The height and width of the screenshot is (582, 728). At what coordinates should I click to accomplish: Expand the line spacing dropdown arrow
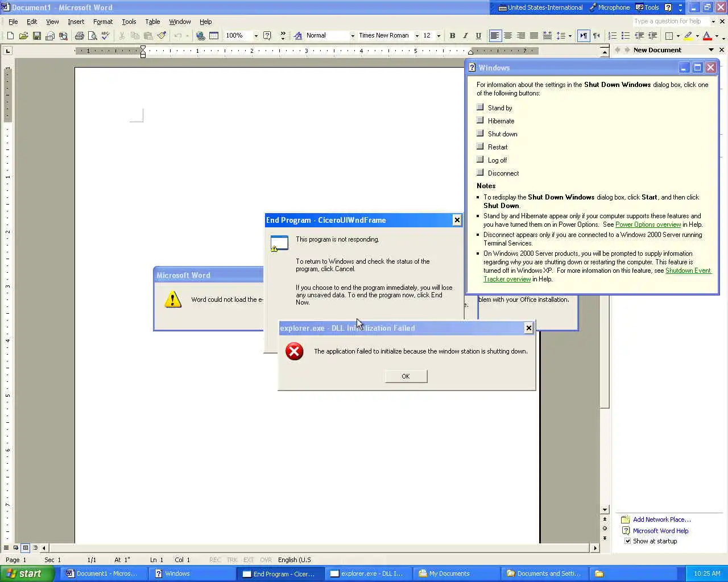pyautogui.click(x=570, y=36)
